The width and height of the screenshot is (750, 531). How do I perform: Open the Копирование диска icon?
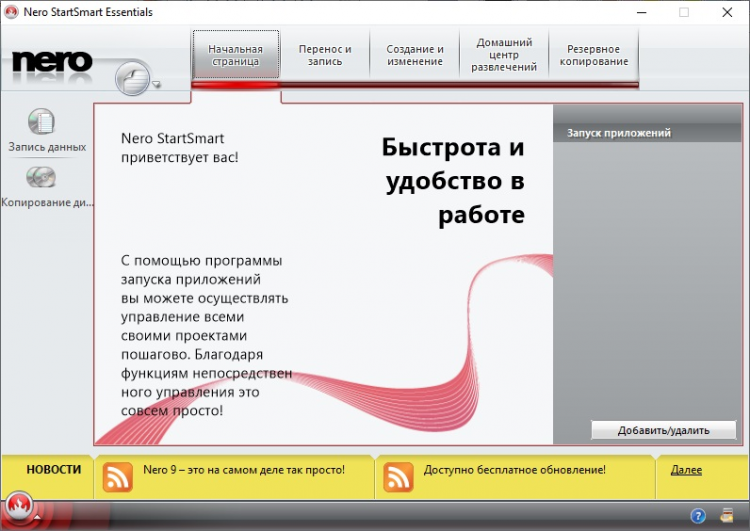pyautogui.click(x=41, y=177)
